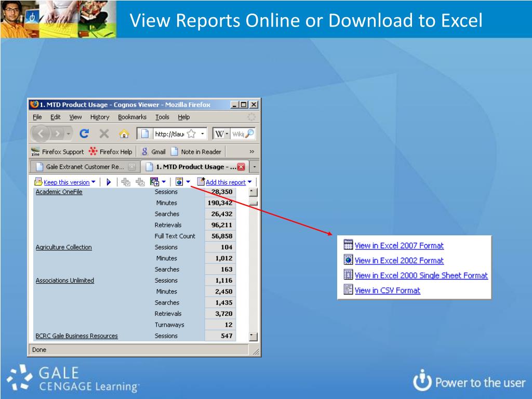The image size is (532, 399).
Task: Open the Note in Reader bookmark
Action: [x=196, y=152]
